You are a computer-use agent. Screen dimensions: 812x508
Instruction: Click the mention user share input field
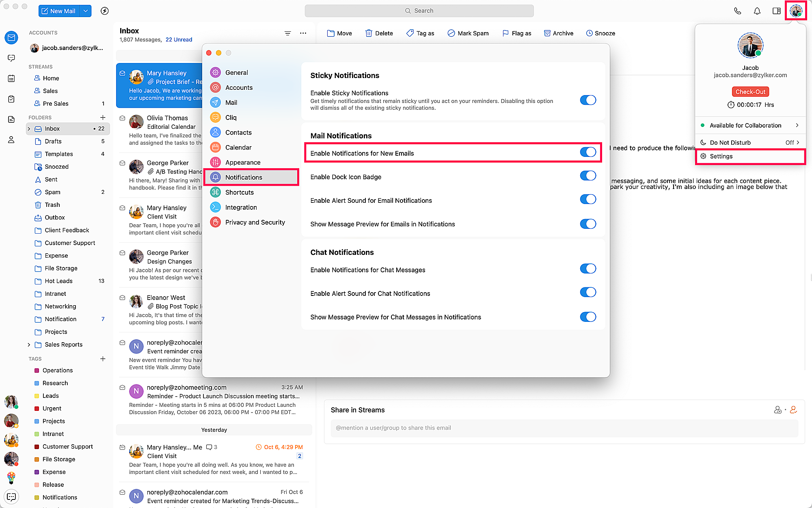564,428
